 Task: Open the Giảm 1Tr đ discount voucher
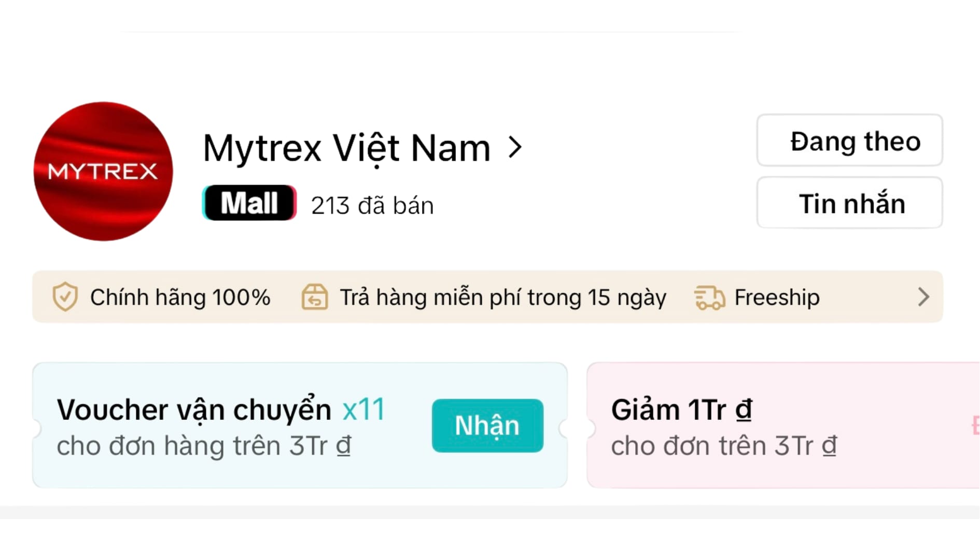[x=681, y=410]
